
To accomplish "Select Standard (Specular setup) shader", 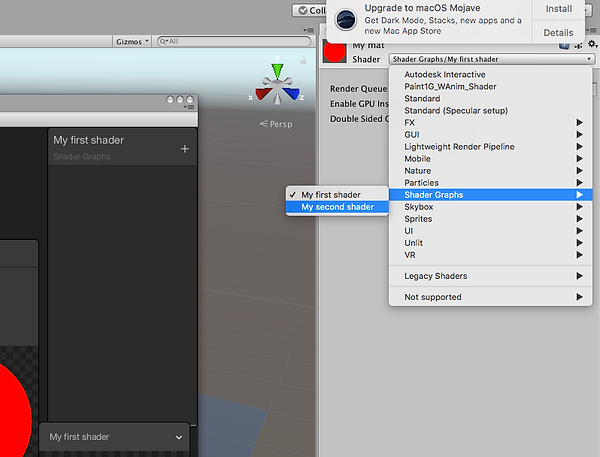I will (x=491, y=111).
